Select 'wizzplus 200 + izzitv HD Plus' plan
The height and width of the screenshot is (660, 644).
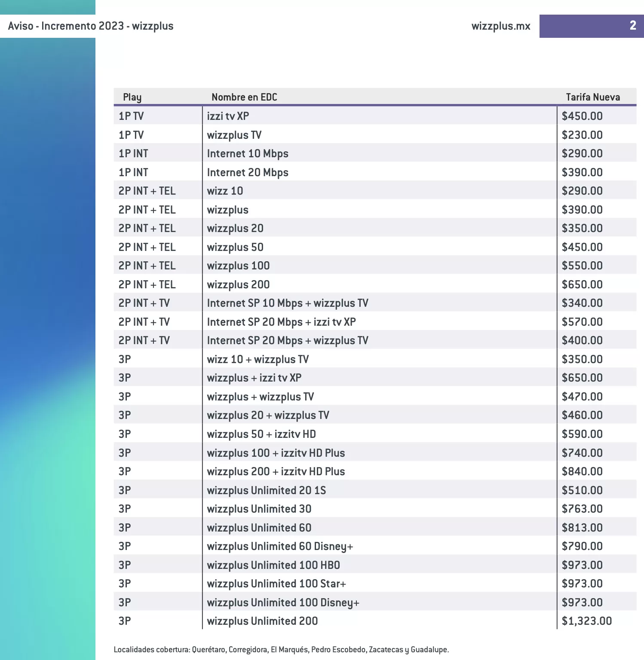pos(276,471)
